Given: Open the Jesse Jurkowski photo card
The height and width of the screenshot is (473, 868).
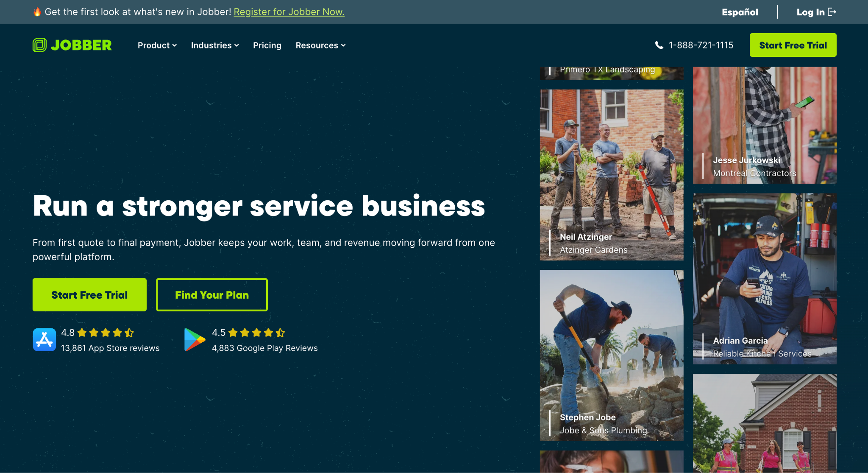Looking at the screenshot, I should [765, 125].
